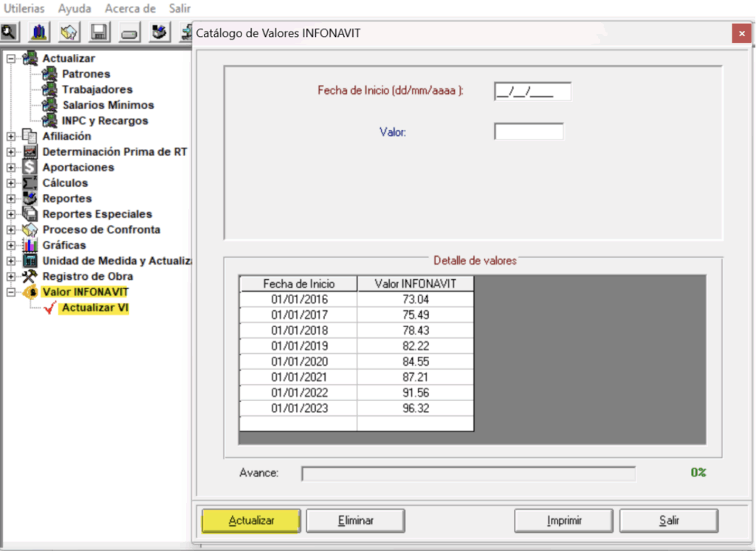Screen dimensions: 756x551
Task: Focus the Valor input field
Action: click(529, 131)
